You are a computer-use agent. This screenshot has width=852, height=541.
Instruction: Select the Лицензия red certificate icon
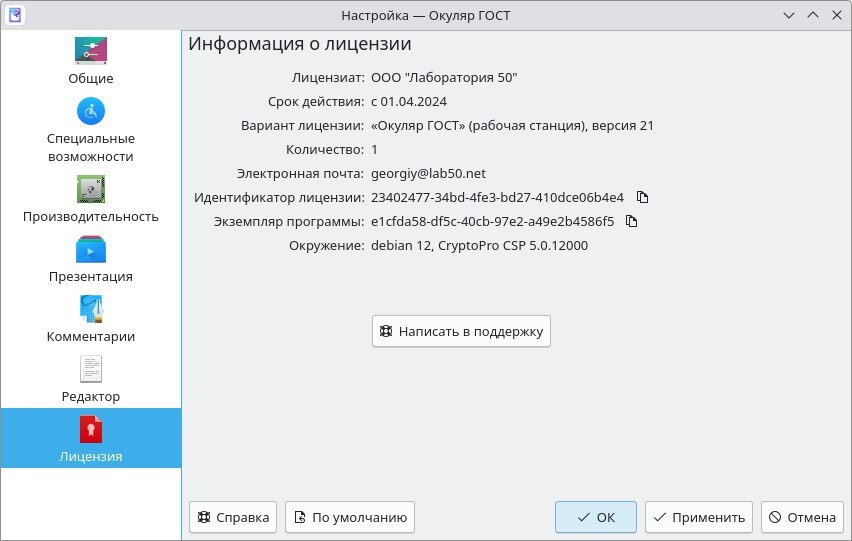coord(91,430)
